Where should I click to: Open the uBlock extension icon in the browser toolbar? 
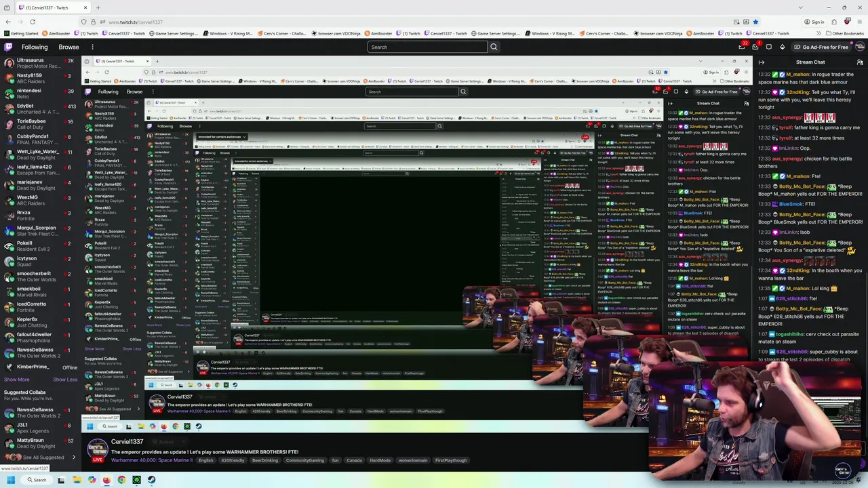coord(846,22)
